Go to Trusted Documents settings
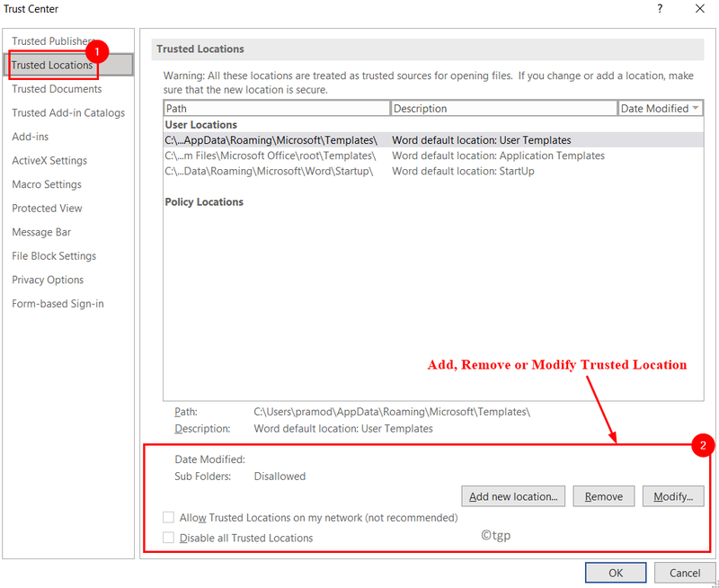The image size is (719, 588). (x=57, y=89)
